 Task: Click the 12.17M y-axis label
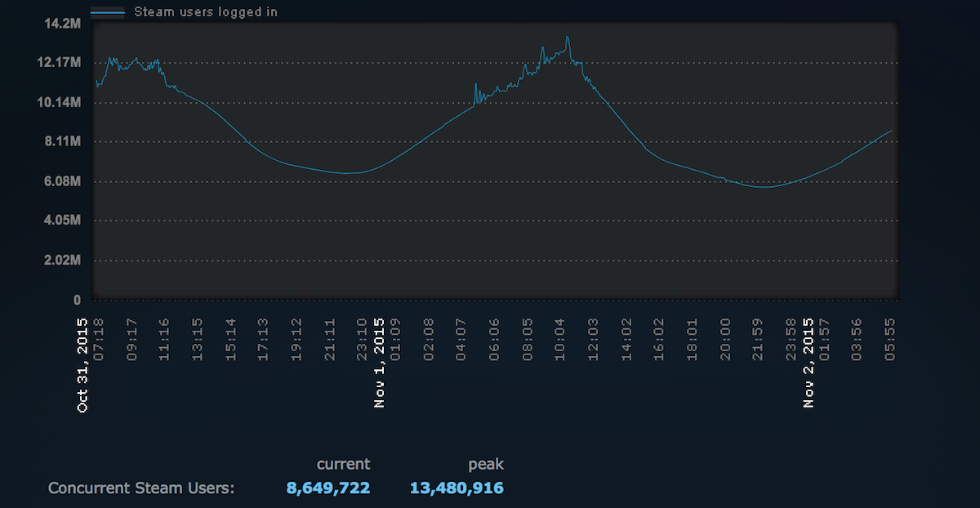coord(59,63)
